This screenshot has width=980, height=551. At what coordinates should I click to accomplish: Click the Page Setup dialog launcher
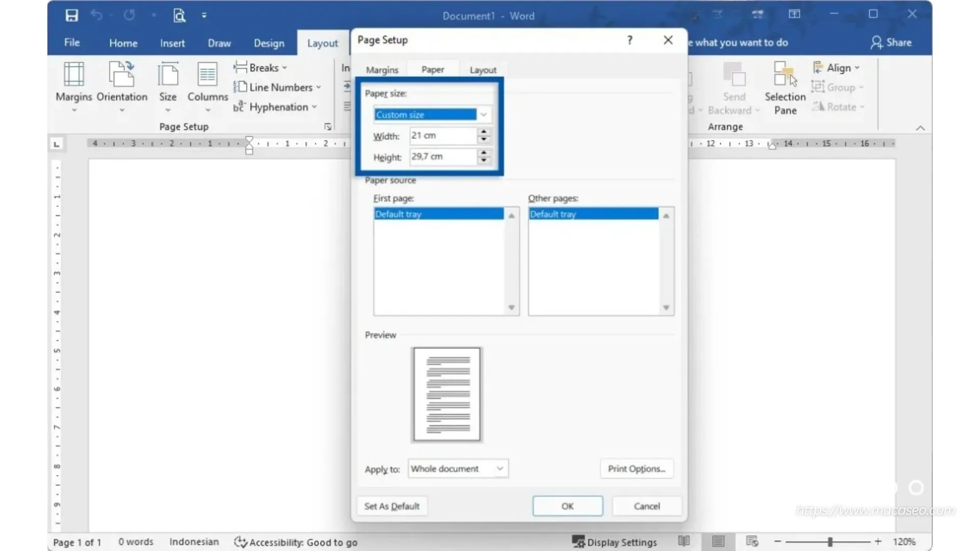point(328,127)
